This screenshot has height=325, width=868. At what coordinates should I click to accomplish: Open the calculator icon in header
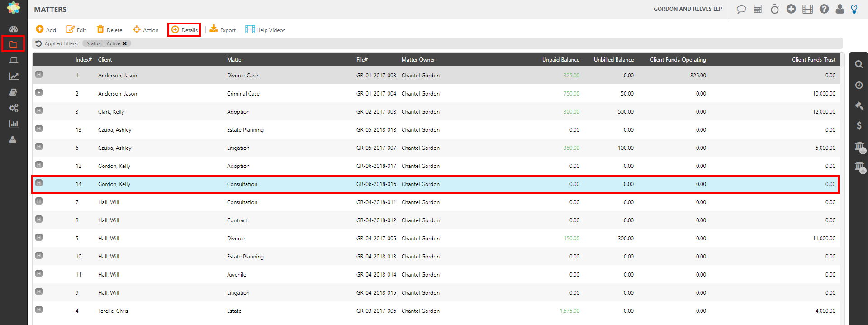(x=758, y=9)
